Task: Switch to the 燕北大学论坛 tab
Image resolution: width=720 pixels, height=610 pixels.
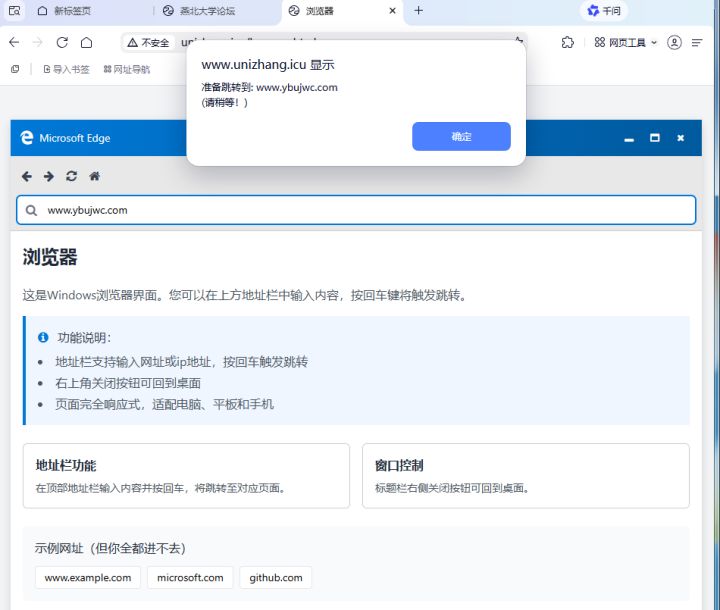Action: pyautogui.click(x=205, y=11)
